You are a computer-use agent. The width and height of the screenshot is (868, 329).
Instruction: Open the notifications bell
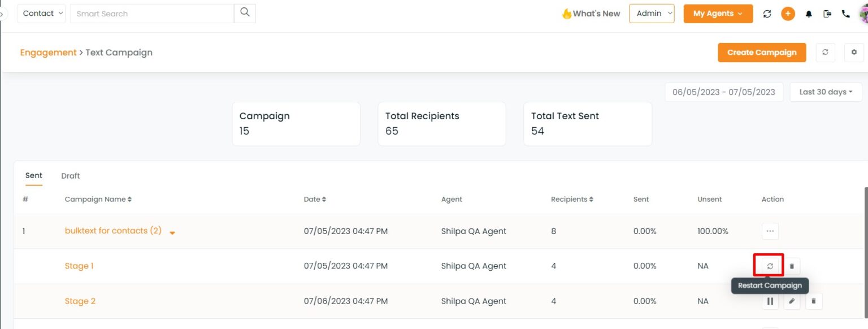(809, 14)
